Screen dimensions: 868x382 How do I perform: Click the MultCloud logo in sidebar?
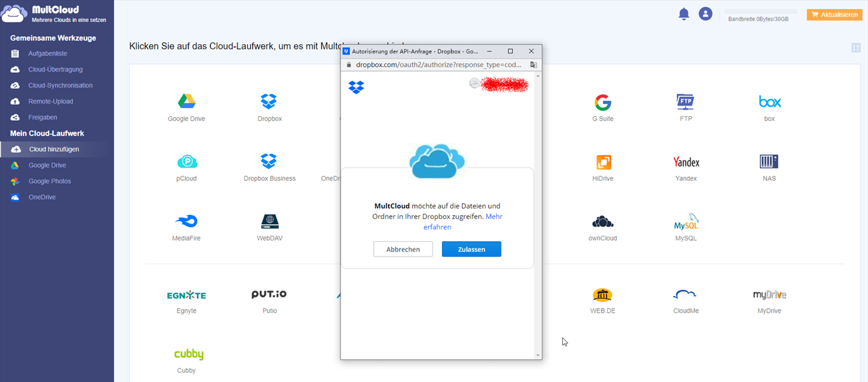tap(15, 12)
